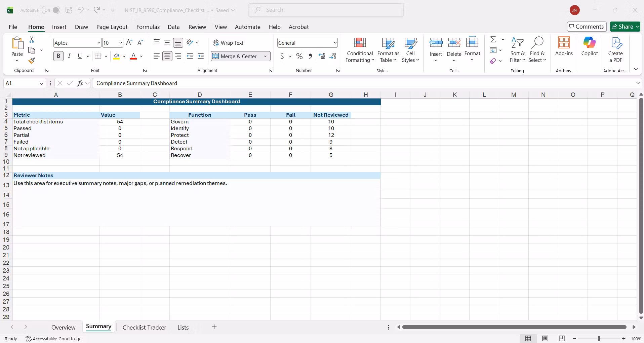Click the AutoSum sigma icon
This screenshot has height=343, width=644.
pos(493,40)
